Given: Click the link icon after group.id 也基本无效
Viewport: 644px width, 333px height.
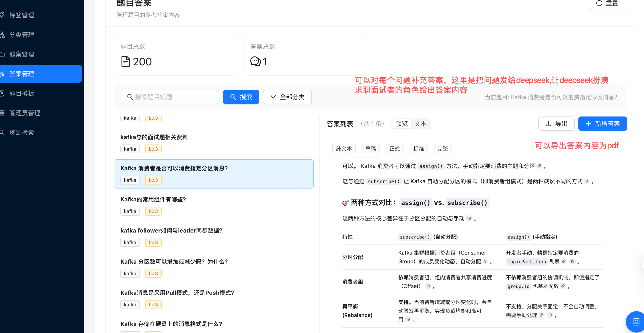Looking at the screenshot, I should [x=563, y=286].
